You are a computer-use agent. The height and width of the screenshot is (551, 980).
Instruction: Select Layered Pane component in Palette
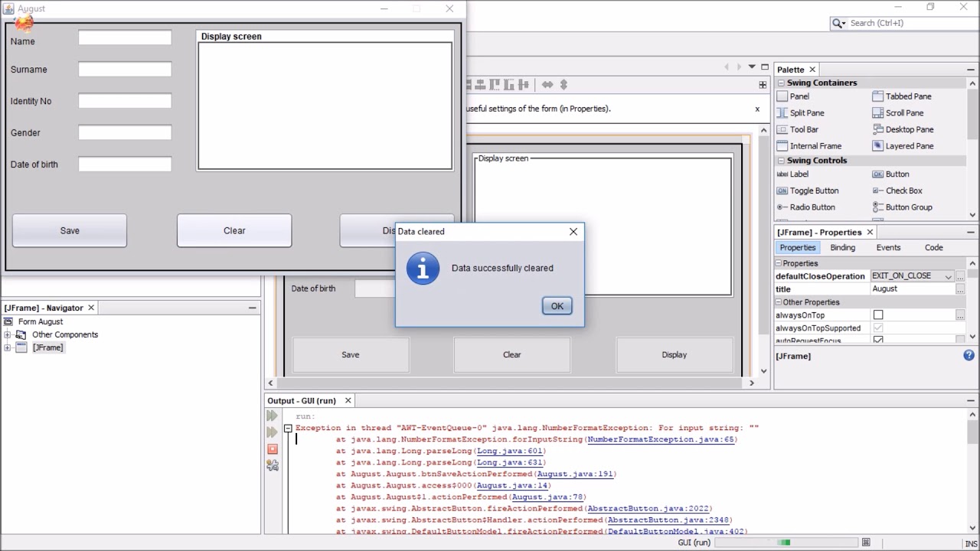pos(903,146)
